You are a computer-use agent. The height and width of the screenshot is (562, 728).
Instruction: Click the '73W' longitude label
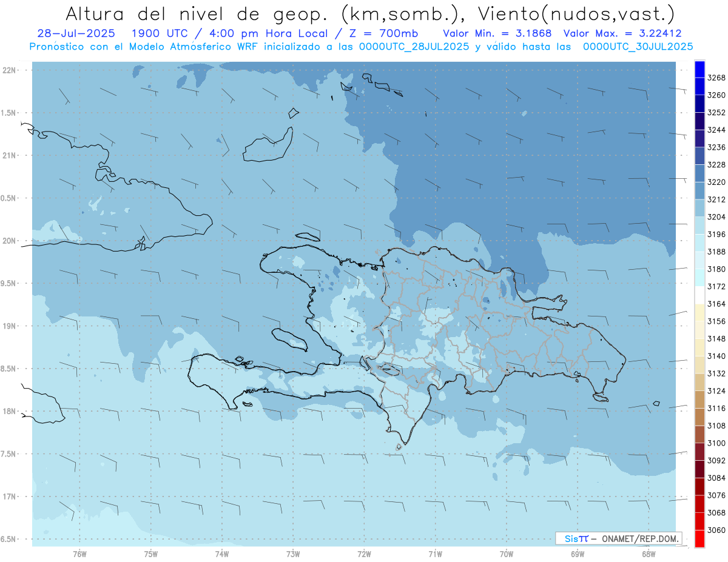point(293,554)
